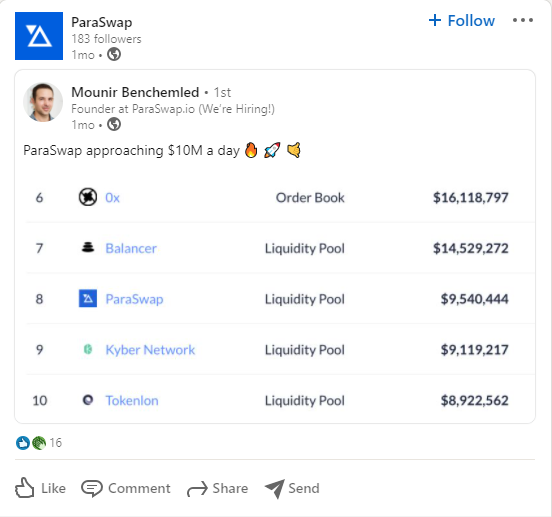Open the Tokenlon link
The image size is (552, 517).
[132, 401]
